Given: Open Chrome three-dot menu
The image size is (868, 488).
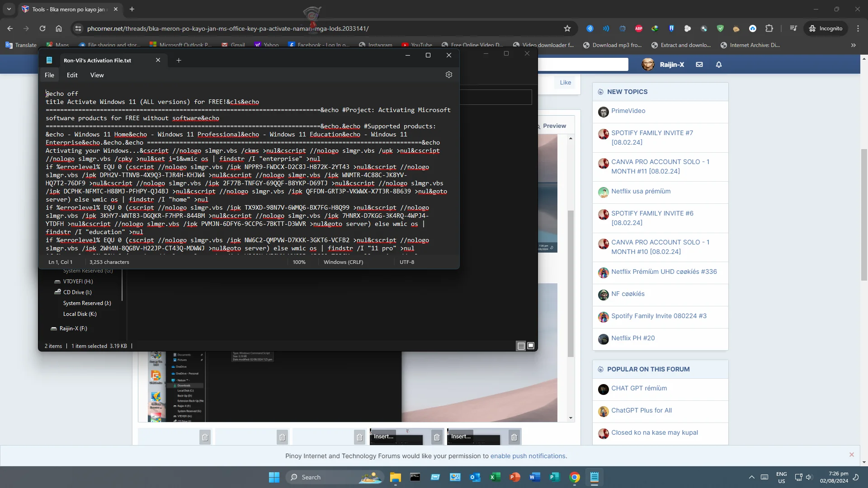Looking at the screenshot, I should pos(858,28).
